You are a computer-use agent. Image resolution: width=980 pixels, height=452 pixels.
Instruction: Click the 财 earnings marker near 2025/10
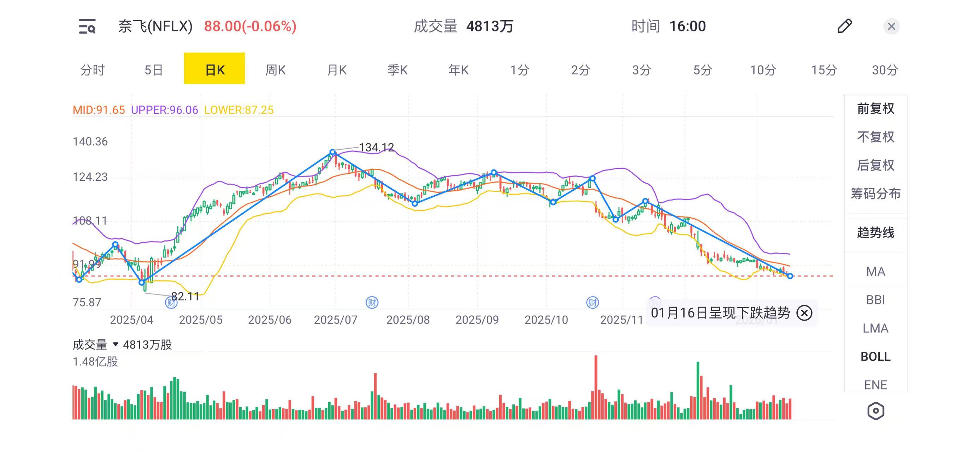[592, 303]
